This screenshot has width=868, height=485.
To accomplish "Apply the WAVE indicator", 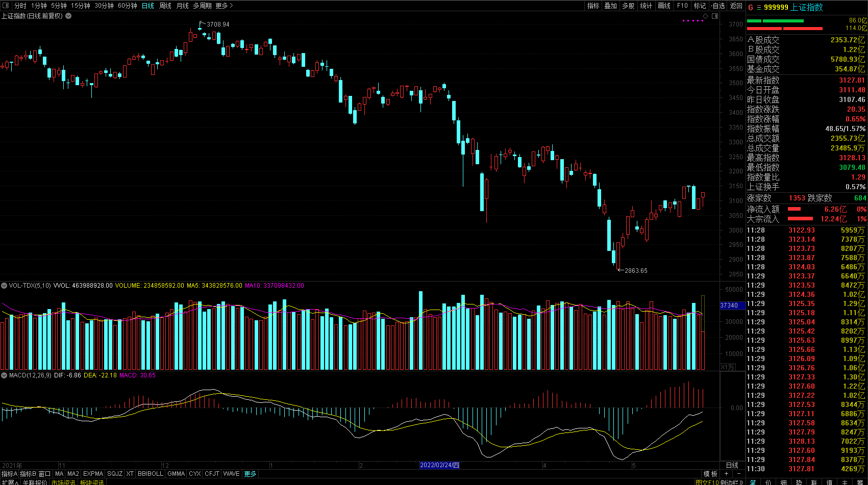I will coord(232,474).
